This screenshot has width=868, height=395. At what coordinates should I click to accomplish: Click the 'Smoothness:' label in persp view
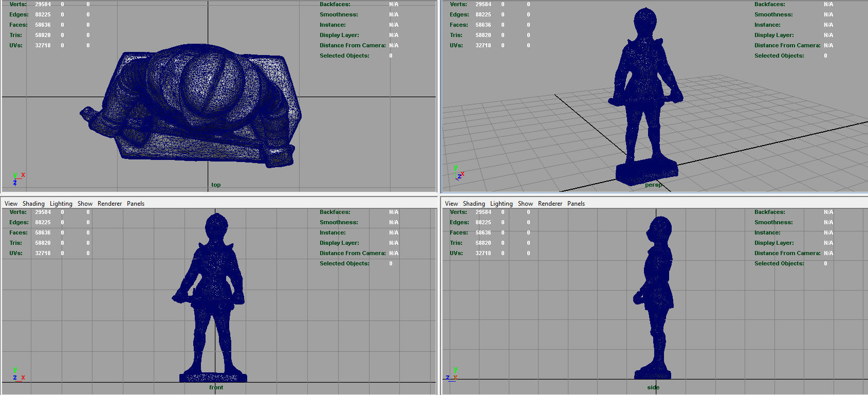[x=773, y=14]
